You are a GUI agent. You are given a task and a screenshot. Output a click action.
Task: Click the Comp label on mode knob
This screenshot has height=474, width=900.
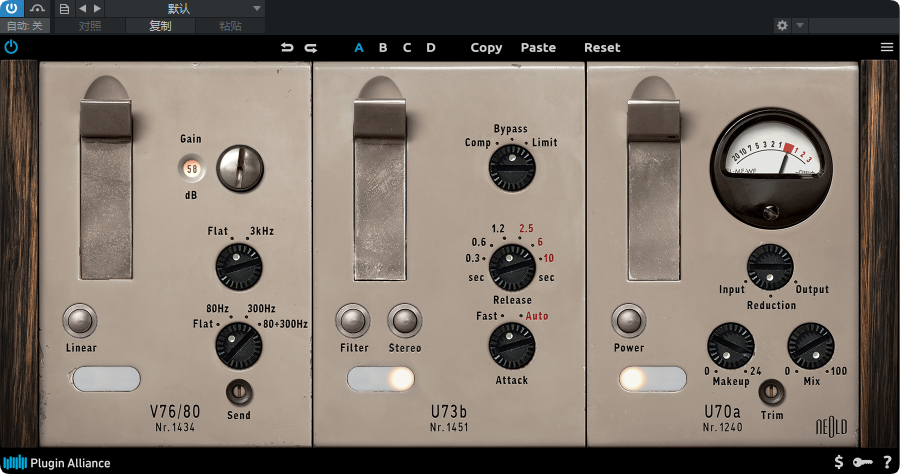coord(478,142)
